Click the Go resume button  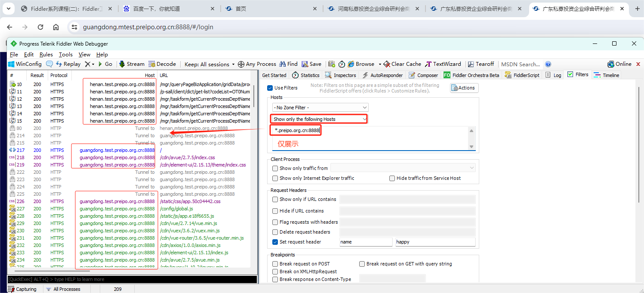click(105, 64)
